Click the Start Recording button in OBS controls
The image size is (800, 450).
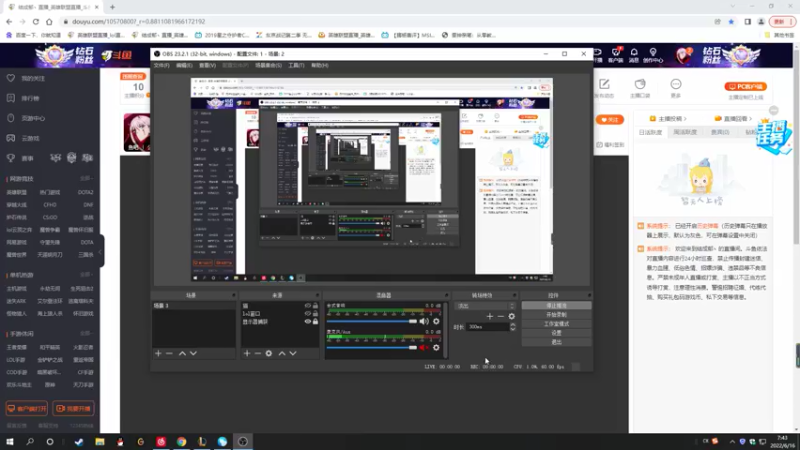pyautogui.click(x=556, y=315)
